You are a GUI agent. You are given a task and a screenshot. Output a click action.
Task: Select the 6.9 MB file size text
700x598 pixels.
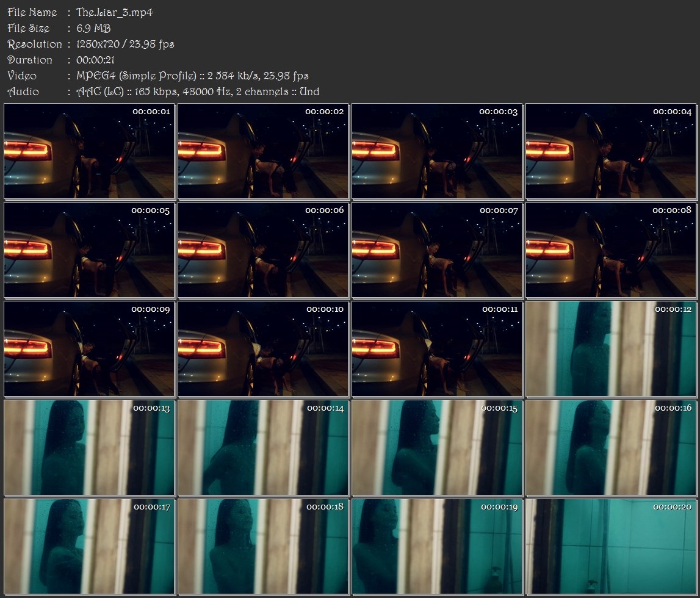[93, 28]
